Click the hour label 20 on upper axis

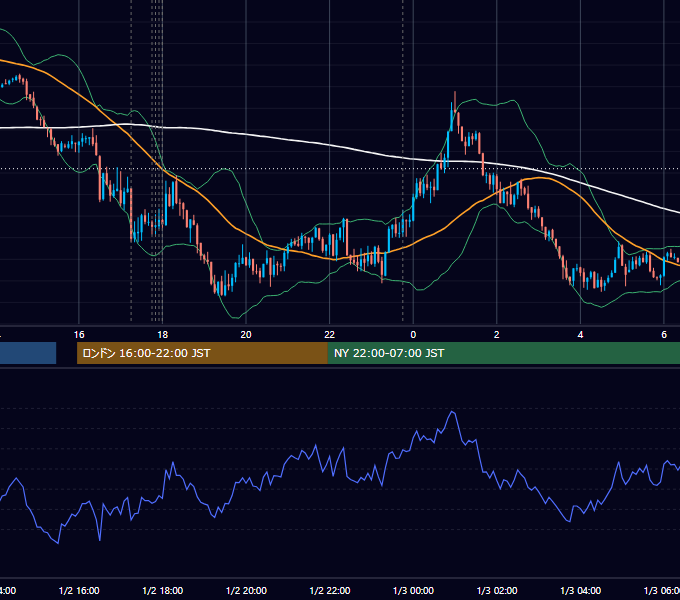pyautogui.click(x=246, y=335)
